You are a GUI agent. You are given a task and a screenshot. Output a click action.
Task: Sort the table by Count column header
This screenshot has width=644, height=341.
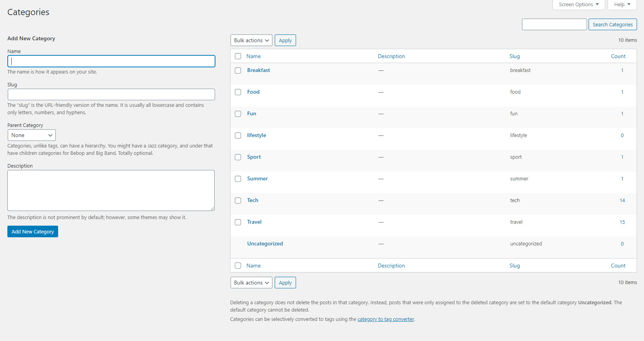[x=618, y=56]
